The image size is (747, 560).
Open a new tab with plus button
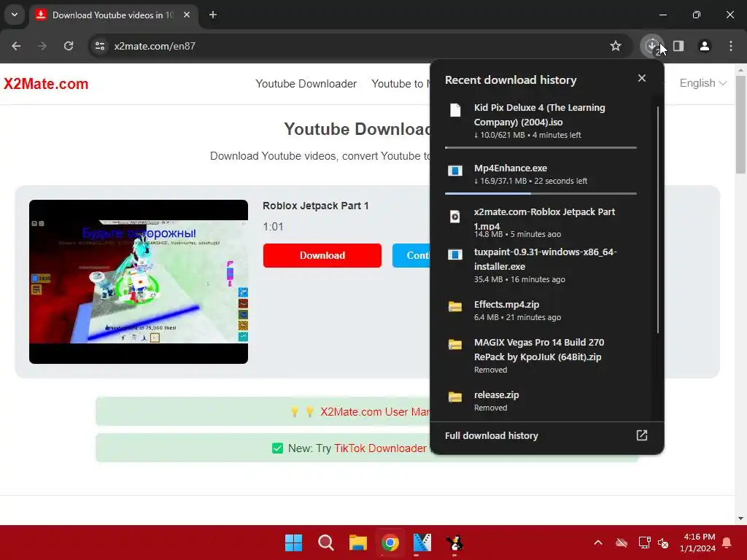click(x=213, y=15)
